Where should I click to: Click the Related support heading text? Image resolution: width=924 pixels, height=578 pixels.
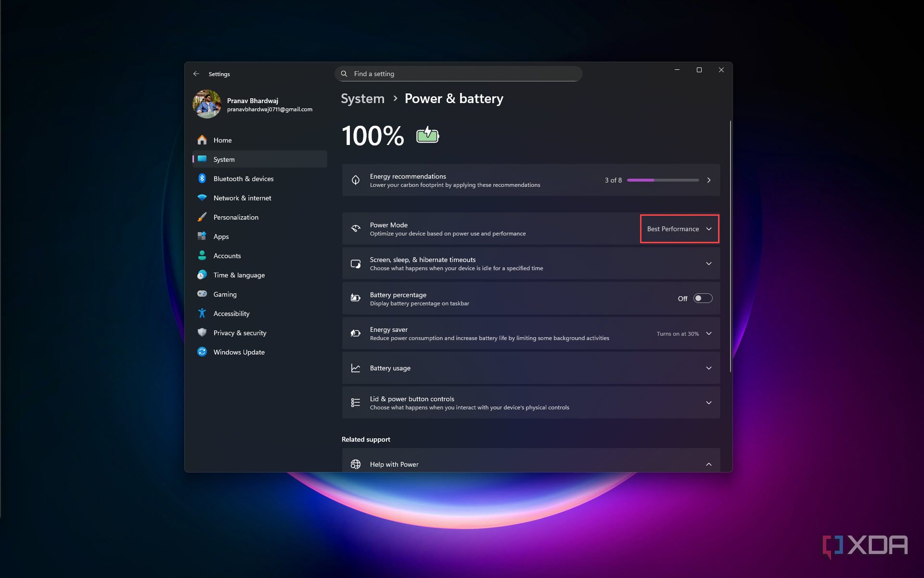coord(366,439)
